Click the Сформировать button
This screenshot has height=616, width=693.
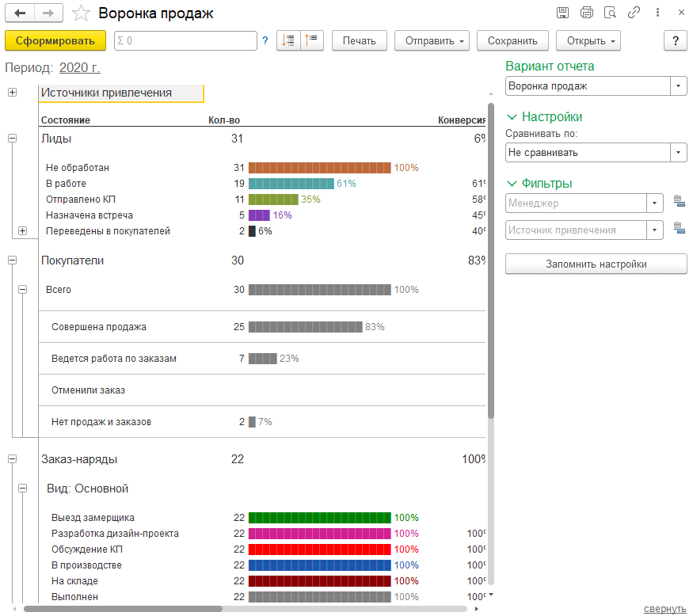(55, 40)
